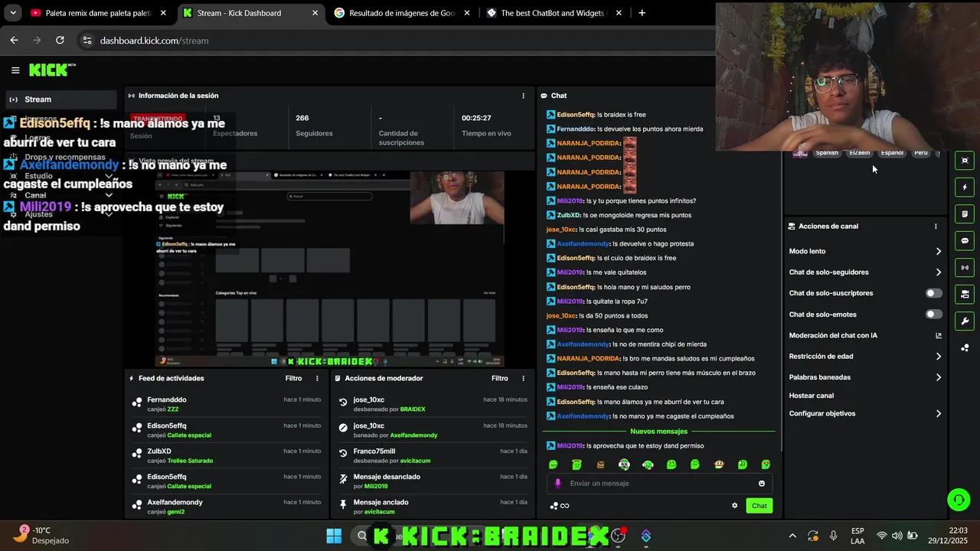Image resolution: width=980 pixels, height=551 pixels.
Task: Click the broadcast signal panel icon in right sidebar
Action: pyautogui.click(x=965, y=268)
